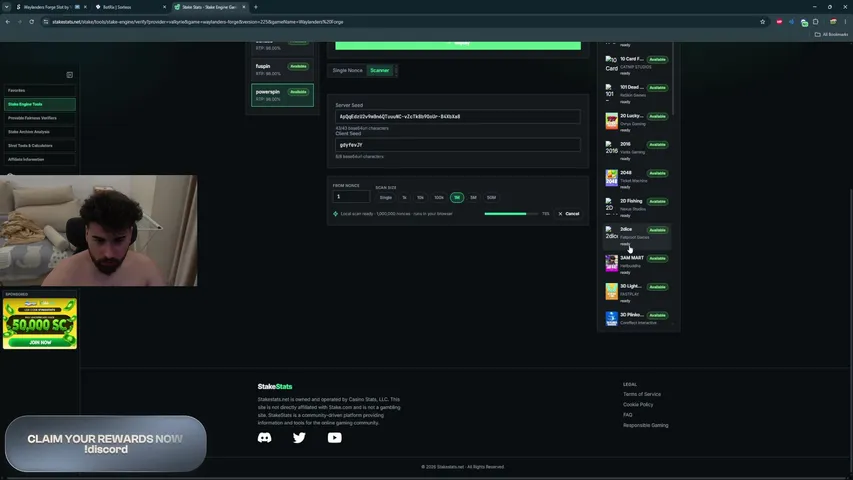Choose the 1k scan size
The width and height of the screenshot is (853, 480).
(404, 198)
